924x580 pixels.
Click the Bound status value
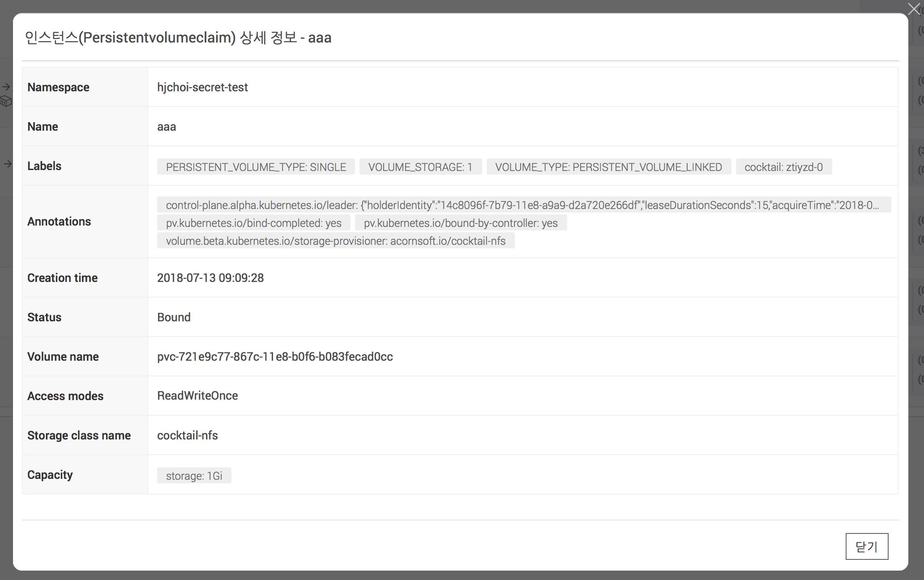click(174, 317)
